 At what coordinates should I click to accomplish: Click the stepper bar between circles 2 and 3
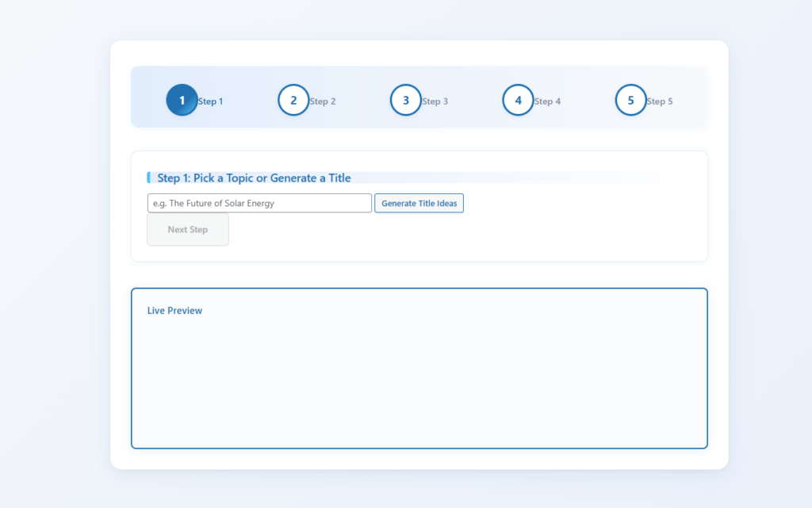coord(363,101)
